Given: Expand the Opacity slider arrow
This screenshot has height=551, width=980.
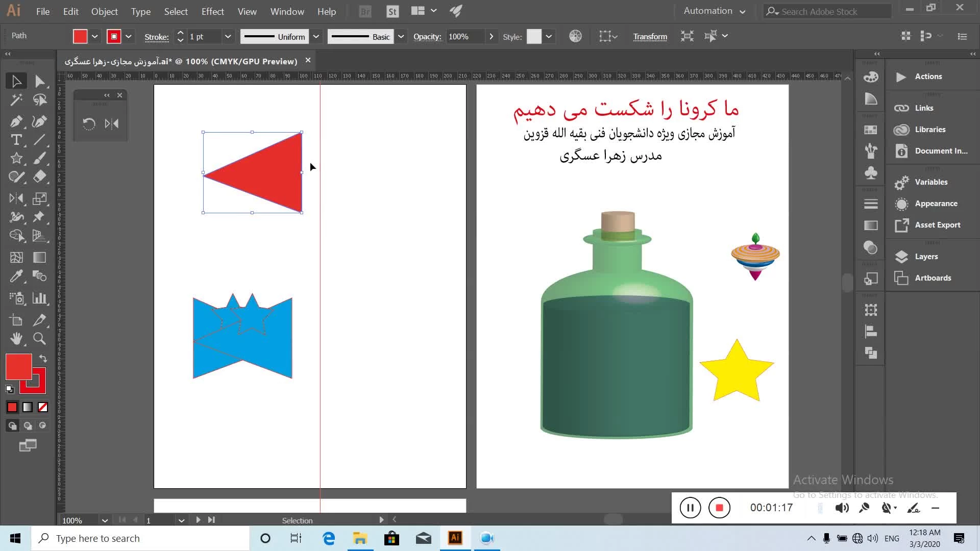Looking at the screenshot, I should (491, 36).
